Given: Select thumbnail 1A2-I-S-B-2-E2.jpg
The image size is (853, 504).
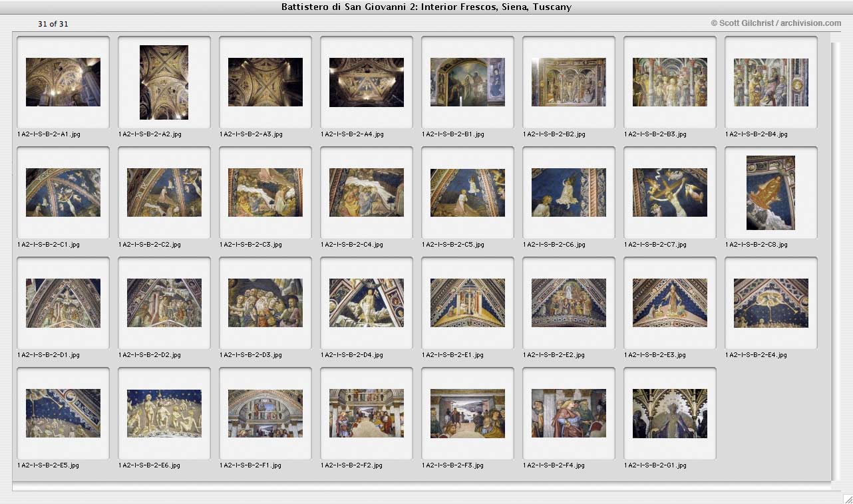Looking at the screenshot, I should (x=569, y=303).
